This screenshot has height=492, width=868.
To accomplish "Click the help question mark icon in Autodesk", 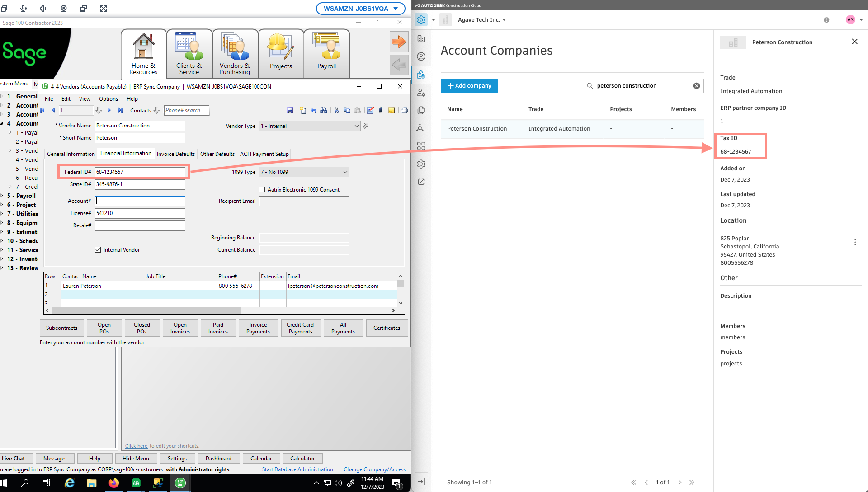I will coord(826,20).
